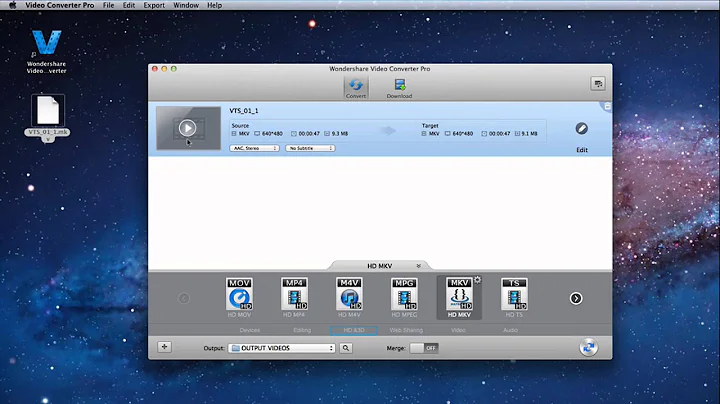Screen dimensions: 720x404
Task: Switch to the HD & 3D category tab
Action: [354, 330]
